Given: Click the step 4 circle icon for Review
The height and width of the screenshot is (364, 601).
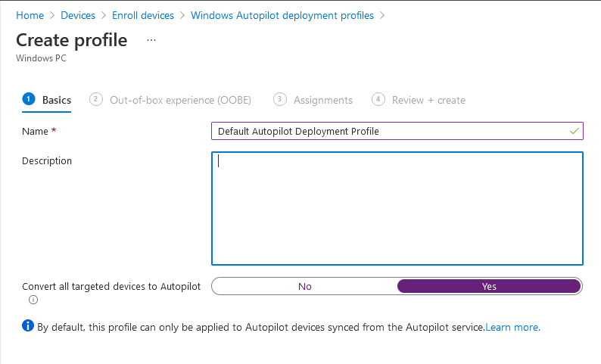Looking at the screenshot, I should [378, 99].
